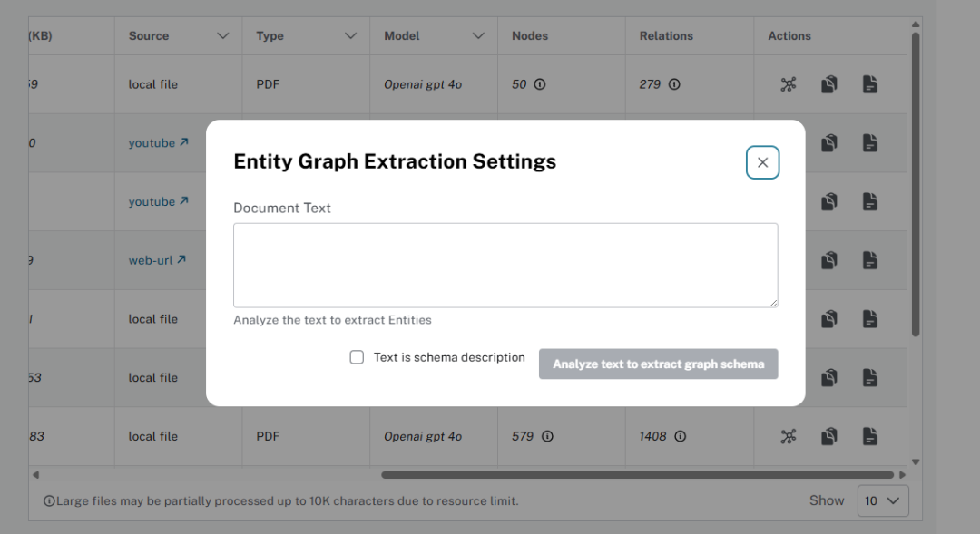The image size is (980, 534).
Task: Close the Entity Graph Extraction Settings dialog
Action: click(762, 162)
